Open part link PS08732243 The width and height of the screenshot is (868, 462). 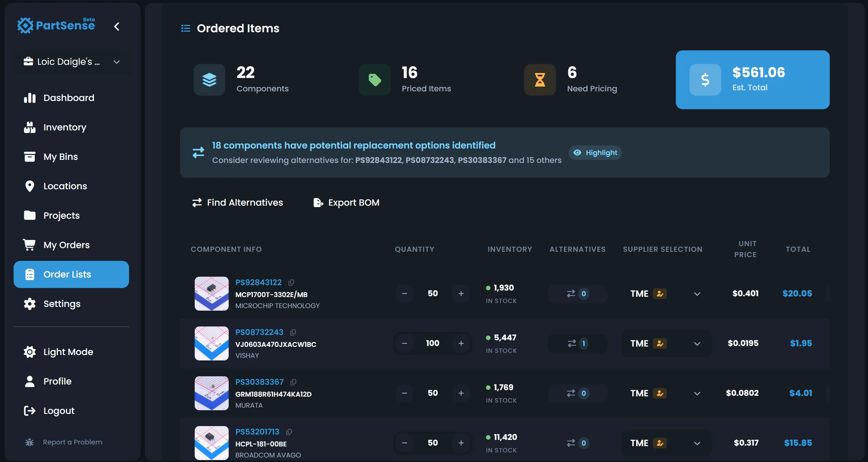(x=260, y=332)
